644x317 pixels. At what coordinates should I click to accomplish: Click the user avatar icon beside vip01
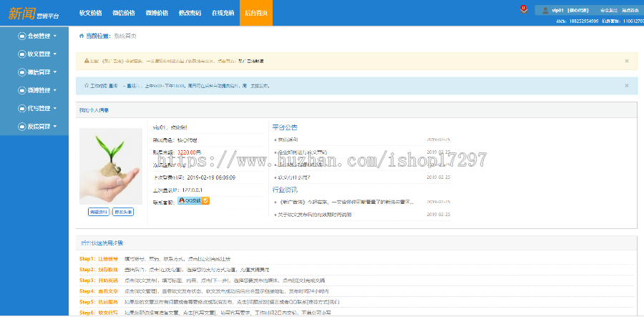point(545,10)
